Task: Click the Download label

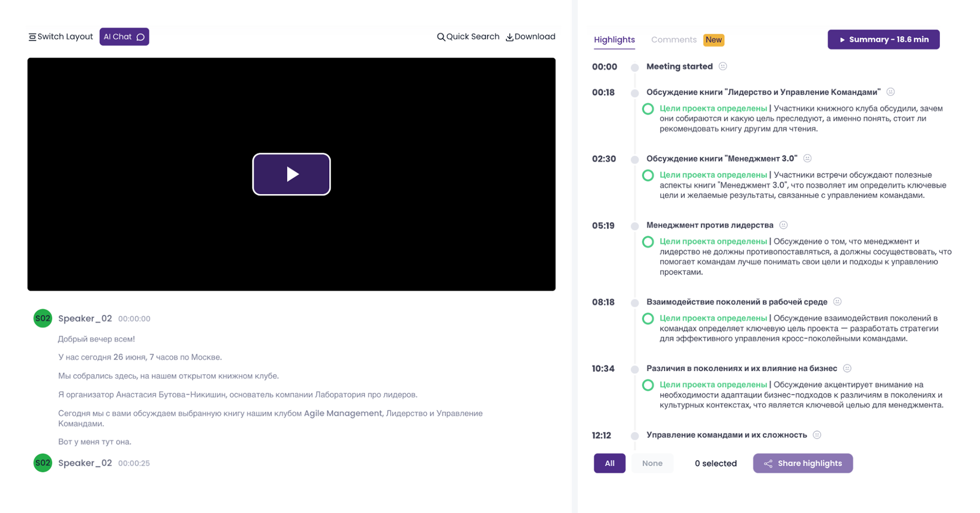Action: 535,36
